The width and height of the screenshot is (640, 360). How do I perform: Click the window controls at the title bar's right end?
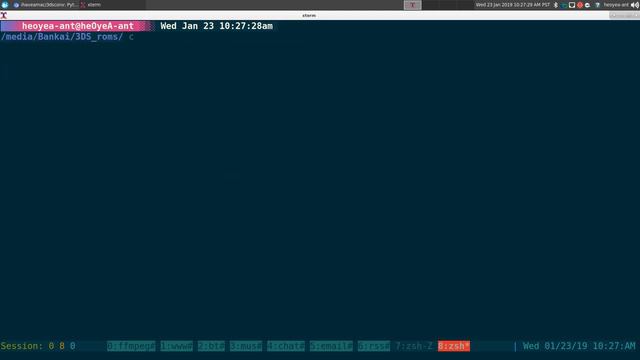tap(624, 16)
